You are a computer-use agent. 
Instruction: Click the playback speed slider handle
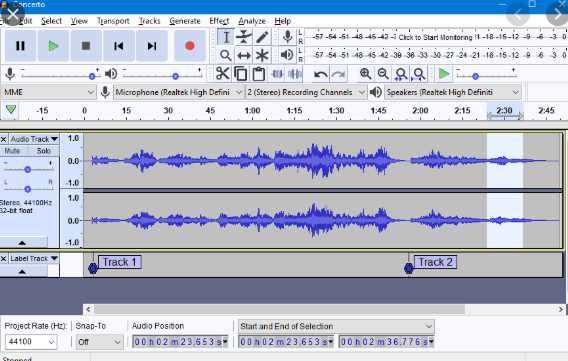pos(476,76)
